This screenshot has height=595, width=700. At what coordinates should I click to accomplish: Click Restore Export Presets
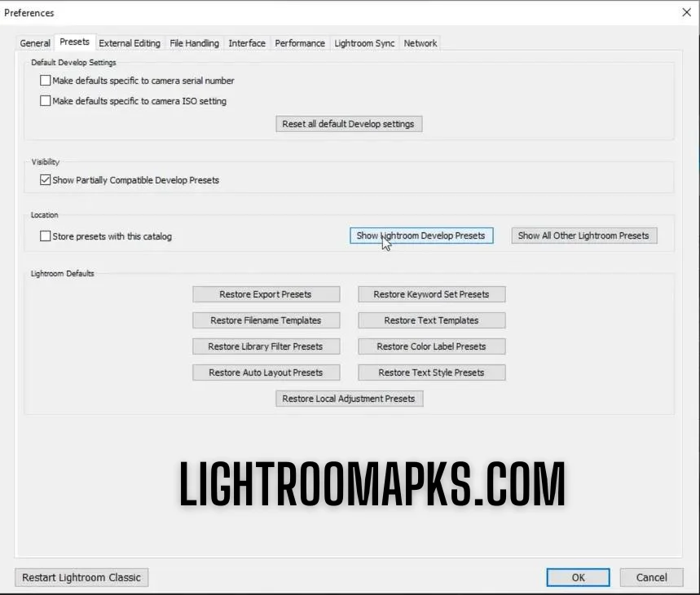point(266,294)
